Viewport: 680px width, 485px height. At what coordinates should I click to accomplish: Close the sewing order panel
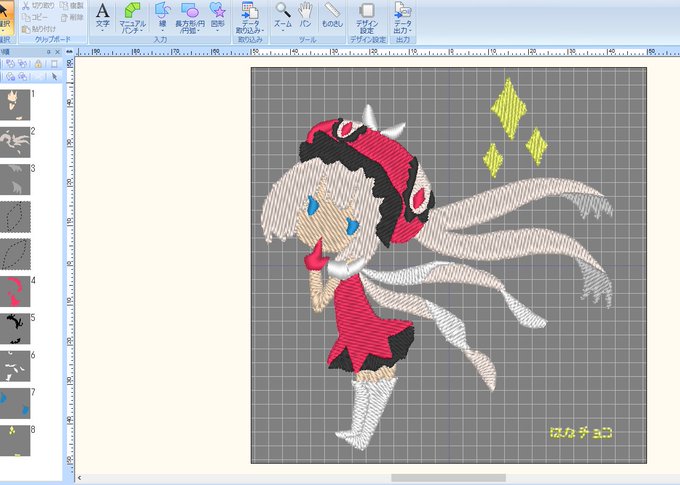(x=58, y=52)
